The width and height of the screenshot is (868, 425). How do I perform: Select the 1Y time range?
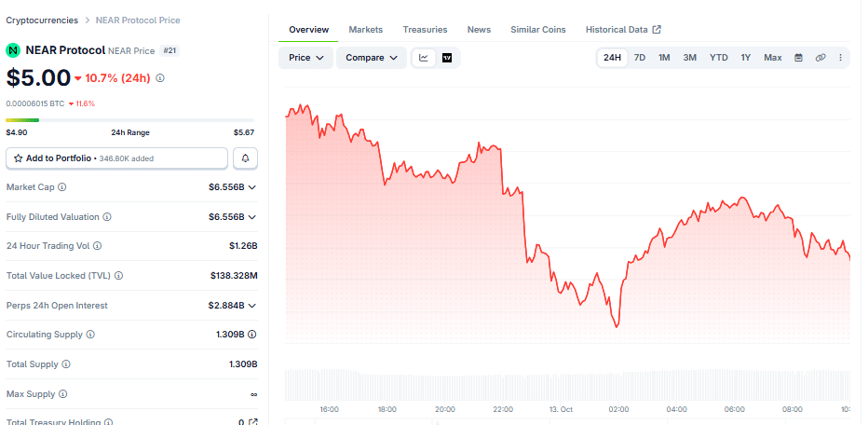coord(746,58)
